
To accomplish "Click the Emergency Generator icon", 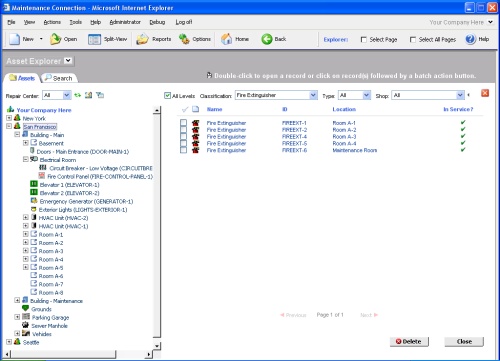I will coord(34,201).
